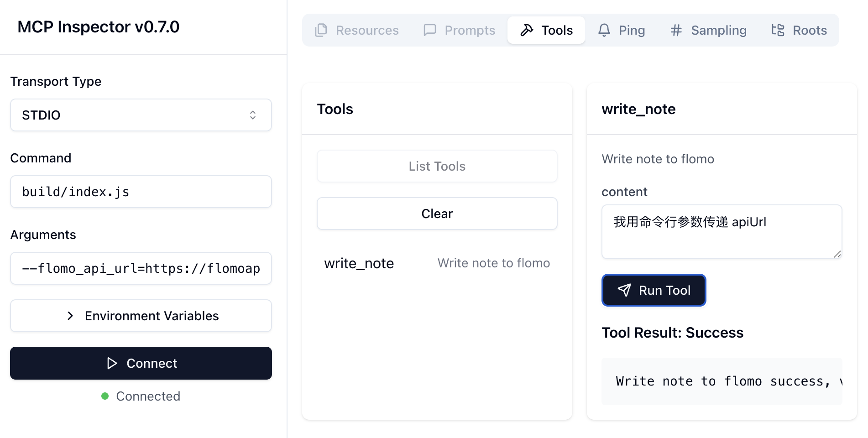Click the Roots folder tree icon
Image resolution: width=868 pixels, height=438 pixels.
778,30
